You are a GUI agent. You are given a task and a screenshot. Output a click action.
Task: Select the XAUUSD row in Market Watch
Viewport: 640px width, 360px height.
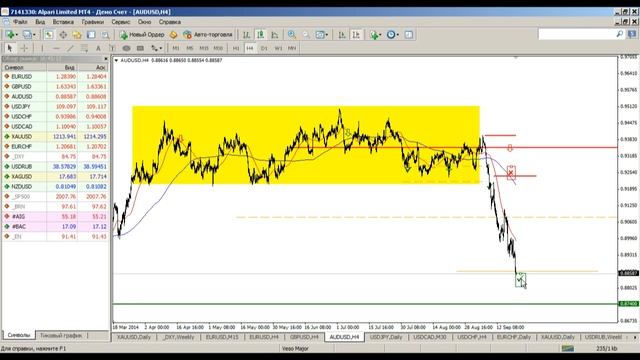(x=55, y=136)
